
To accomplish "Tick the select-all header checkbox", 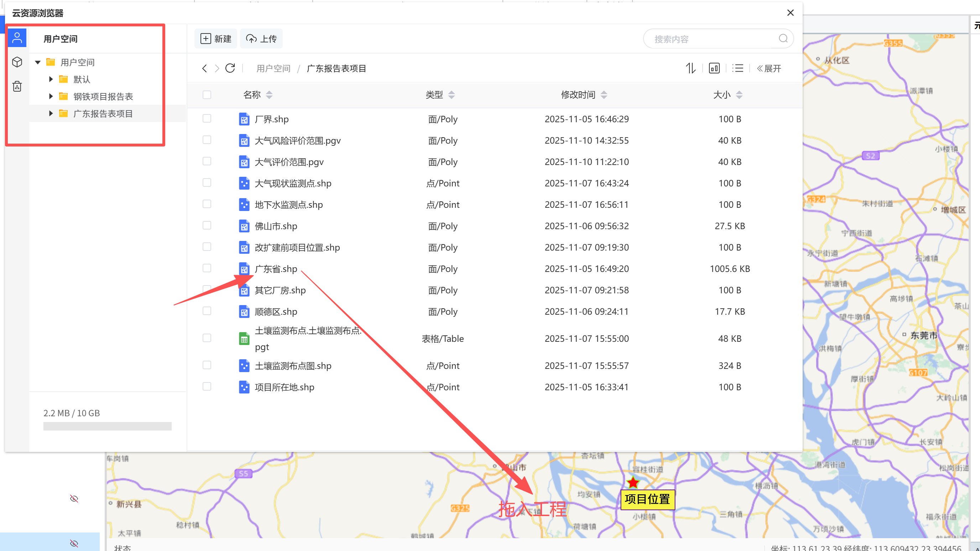I will [207, 95].
